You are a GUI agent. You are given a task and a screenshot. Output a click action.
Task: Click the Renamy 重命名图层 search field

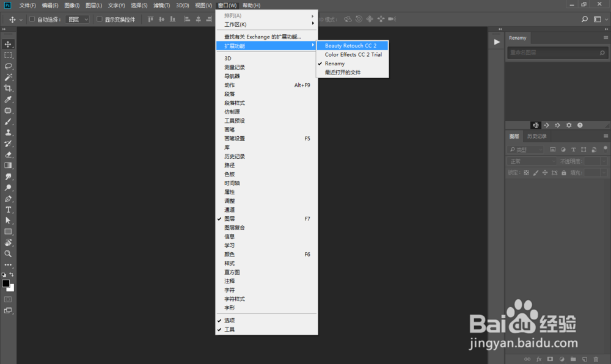pyautogui.click(x=557, y=53)
